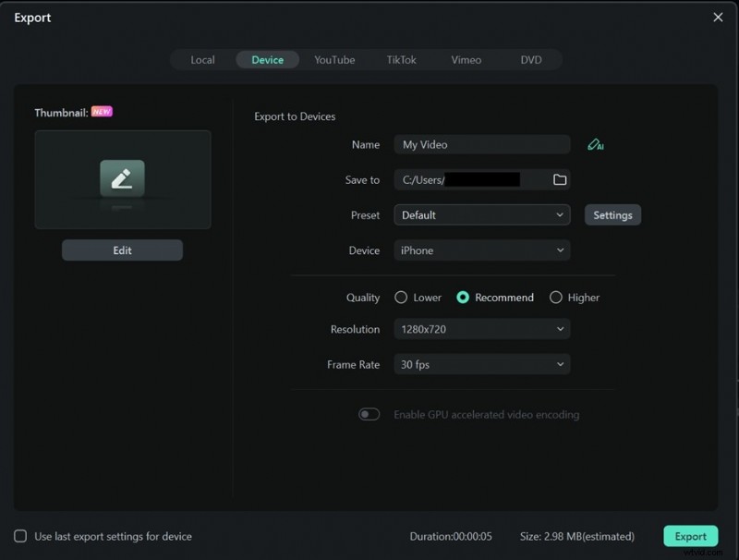The width and height of the screenshot is (739, 560).
Task: Switch to the Local export tab
Action: [x=202, y=60]
